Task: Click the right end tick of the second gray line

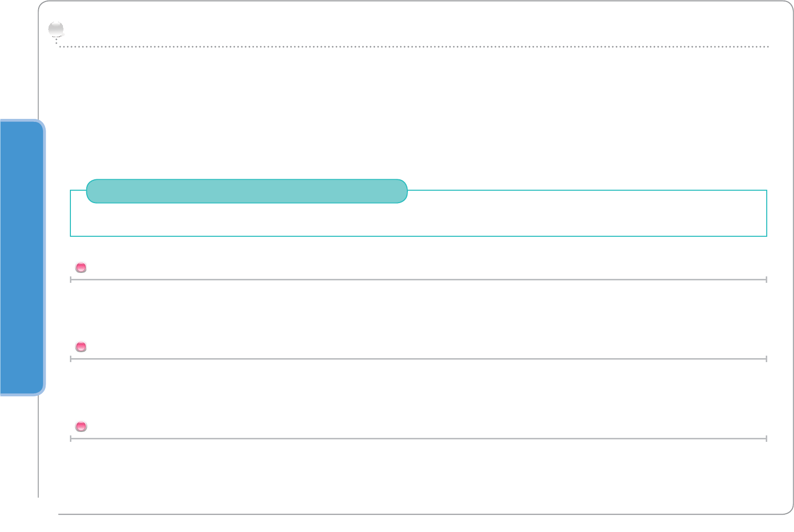Action: 766,359
